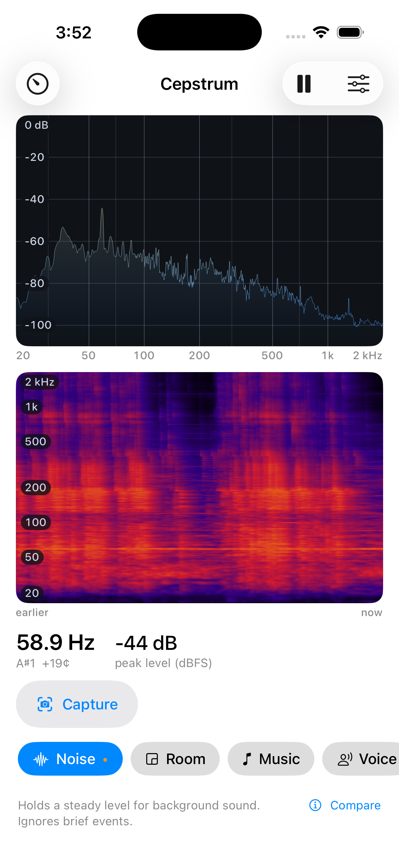This screenshot has height=868, width=399.
Task: Click the Voice speaking-person icon
Action: (x=345, y=759)
